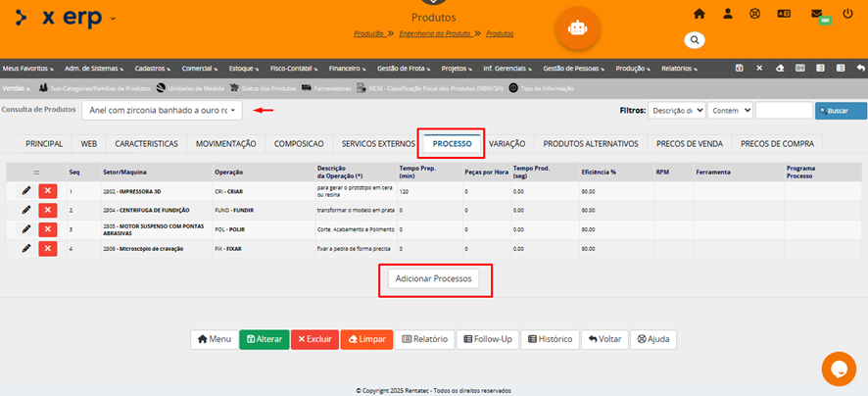Switch to the COMPOSICAO tab
Viewport: 868px width, 396px height.
tap(299, 143)
